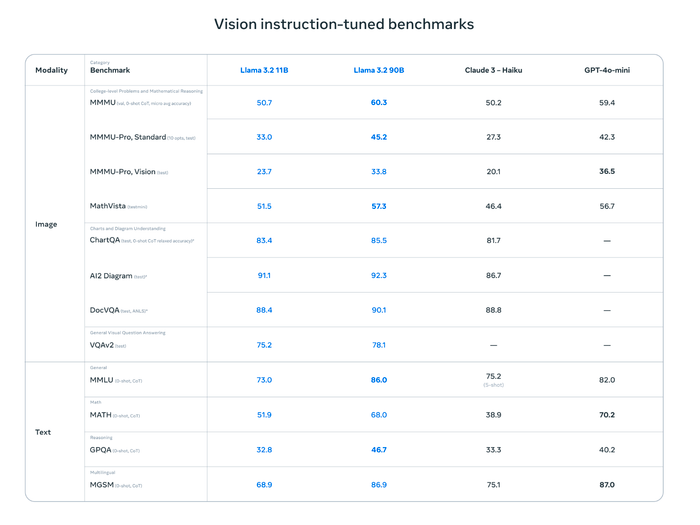Click the Text modality cell
The width and height of the screenshot is (700, 525).
pos(43,432)
